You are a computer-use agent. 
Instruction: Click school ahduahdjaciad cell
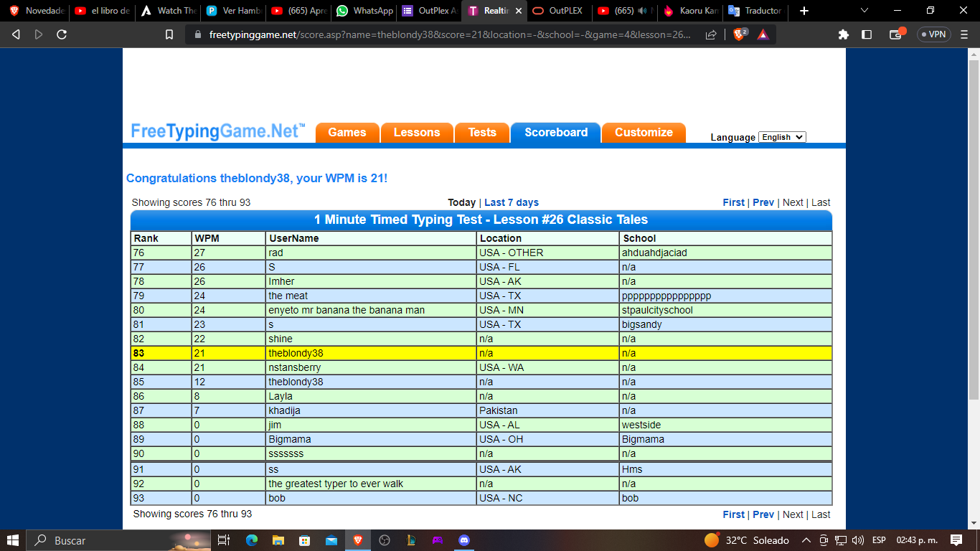click(x=725, y=253)
